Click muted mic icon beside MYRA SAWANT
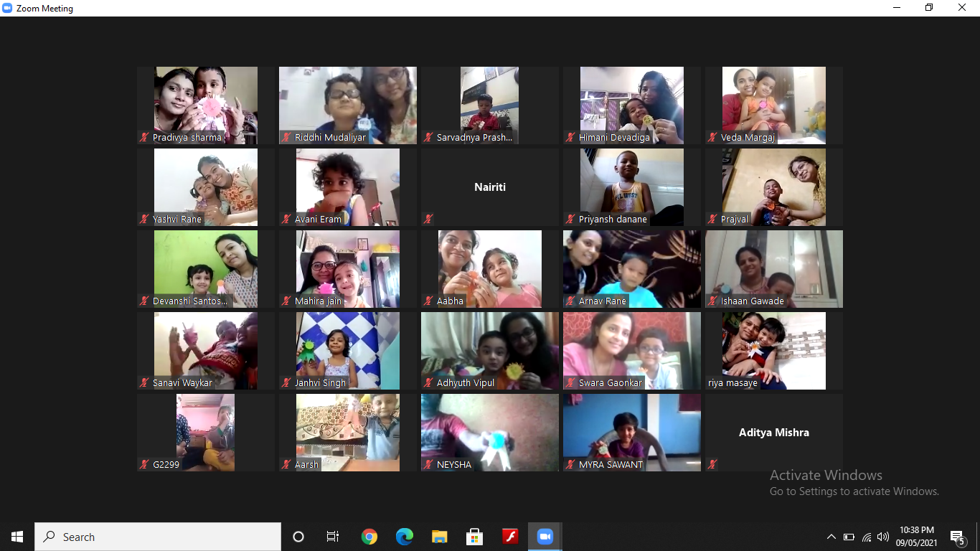980x551 pixels. pyautogui.click(x=570, y=464)
